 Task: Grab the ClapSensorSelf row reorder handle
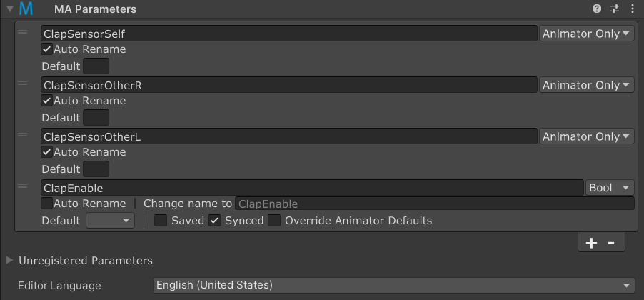(23, 32)
